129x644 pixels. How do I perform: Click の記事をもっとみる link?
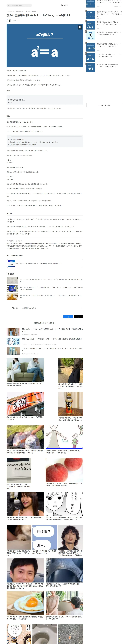tap(29, 308)
